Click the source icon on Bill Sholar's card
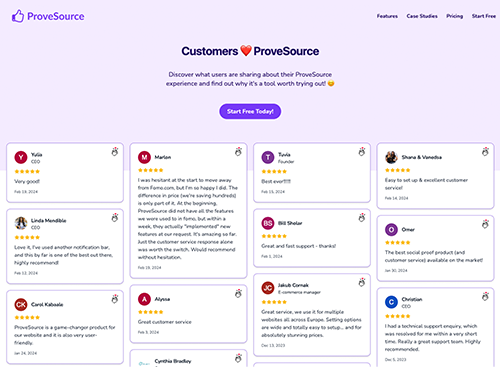This screenshot has height=375, width=500. [362, 218]
